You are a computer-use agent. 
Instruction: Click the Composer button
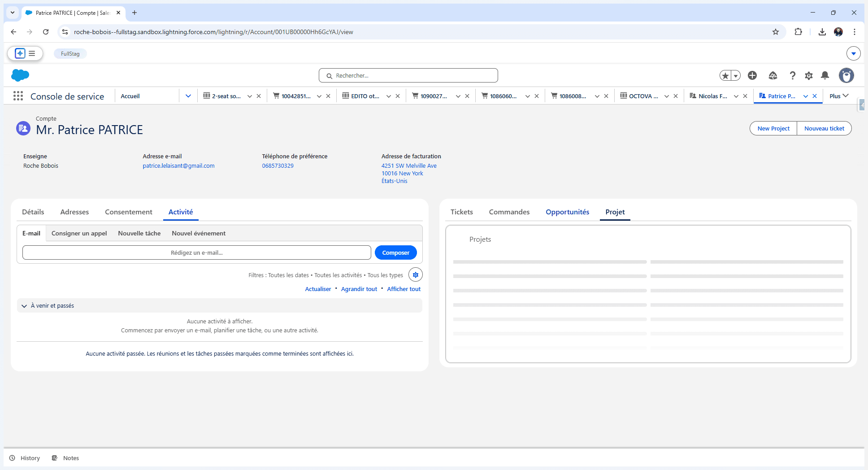(x=396, y=252)
